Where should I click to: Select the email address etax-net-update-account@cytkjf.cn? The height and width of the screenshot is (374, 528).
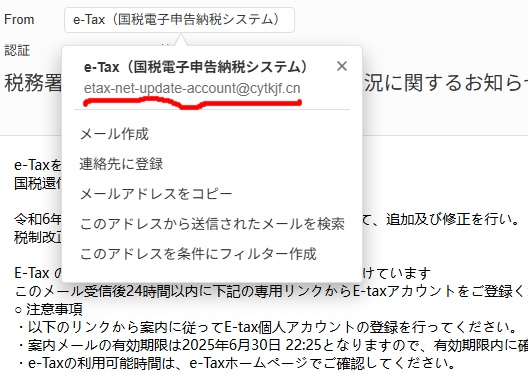[192, 88]
